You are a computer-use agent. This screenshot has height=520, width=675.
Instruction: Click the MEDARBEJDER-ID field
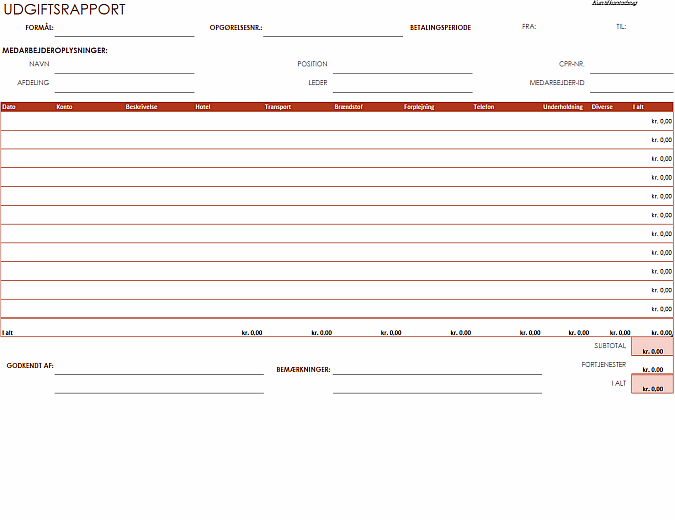(631, 84)
